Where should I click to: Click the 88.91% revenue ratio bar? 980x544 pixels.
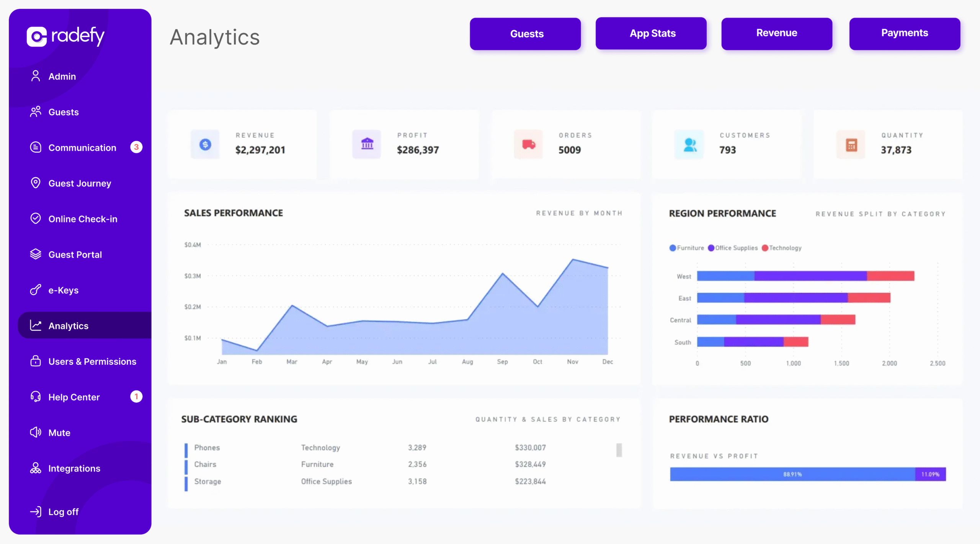tap(792, 474)
